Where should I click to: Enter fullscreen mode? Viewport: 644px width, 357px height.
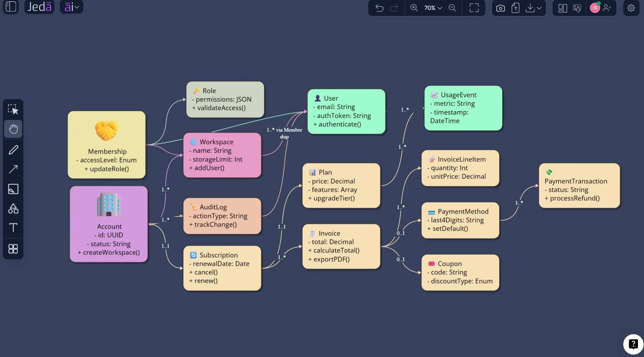(474, 8)
